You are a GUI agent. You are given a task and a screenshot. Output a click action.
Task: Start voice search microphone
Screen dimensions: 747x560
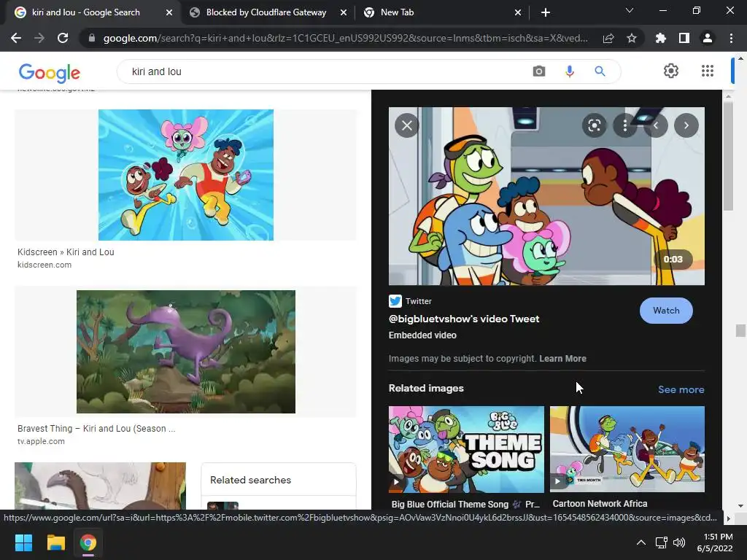[569, 71]
